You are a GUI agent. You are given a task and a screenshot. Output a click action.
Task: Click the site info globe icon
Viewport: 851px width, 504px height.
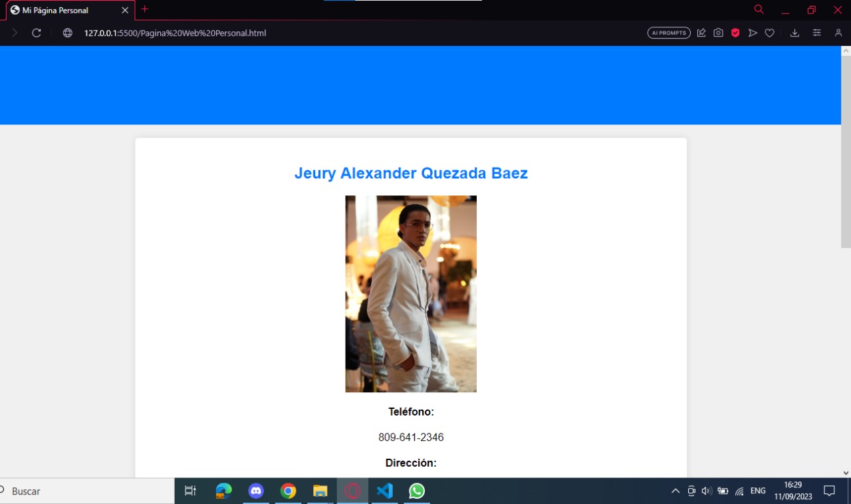click(x=67, y=33)
